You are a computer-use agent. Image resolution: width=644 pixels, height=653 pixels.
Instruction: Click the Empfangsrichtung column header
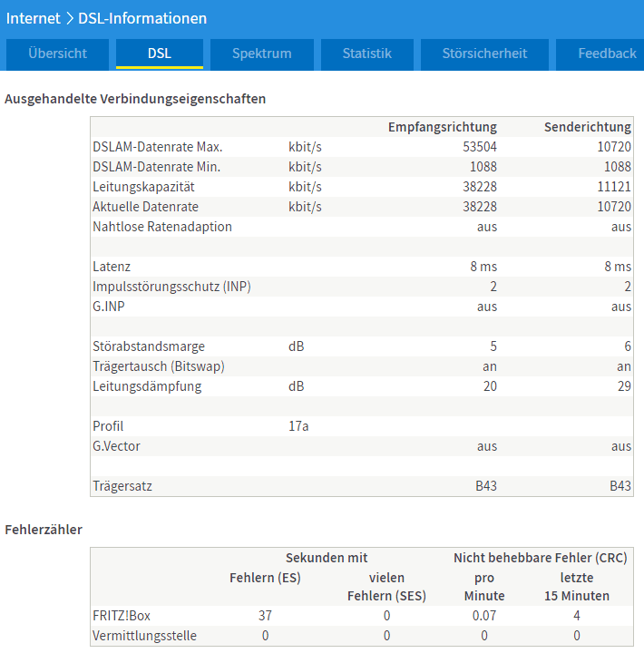(443, 127)
